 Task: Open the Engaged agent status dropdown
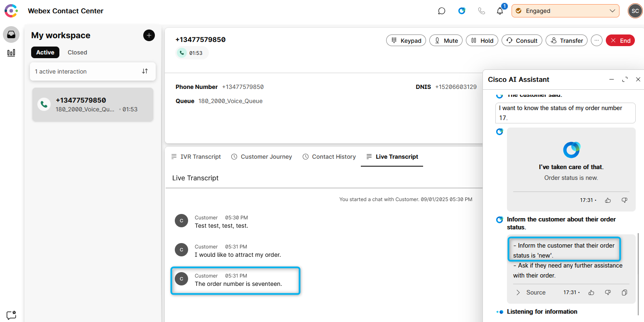(565, 11)
